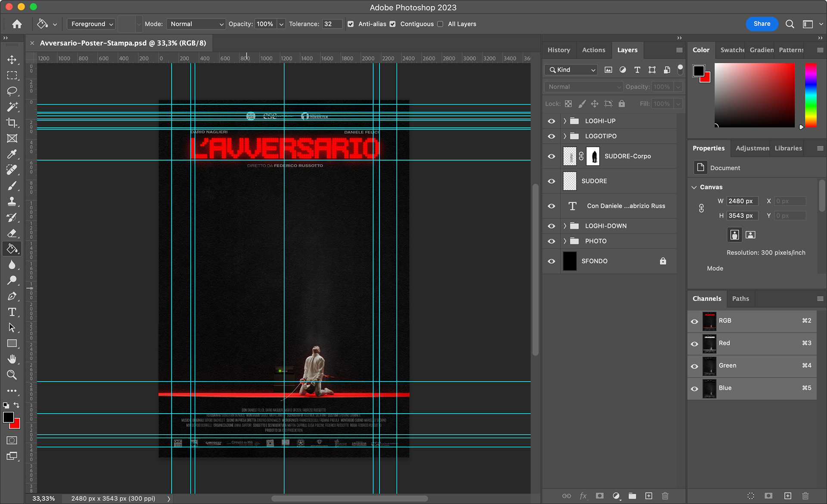
Task: Click the Share button
Action: pyautogui.click(x=762, y=24)
